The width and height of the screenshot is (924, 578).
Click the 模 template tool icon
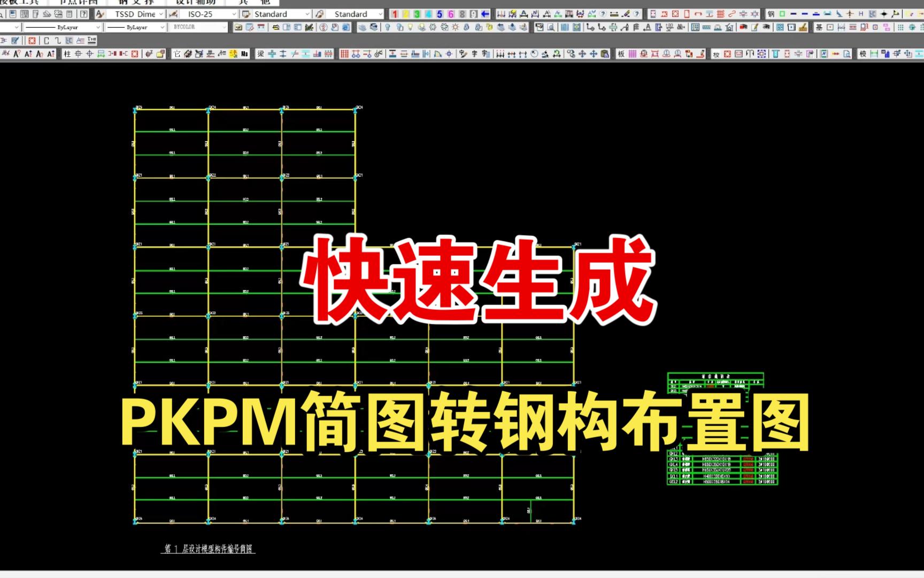[x=863, y=54]
